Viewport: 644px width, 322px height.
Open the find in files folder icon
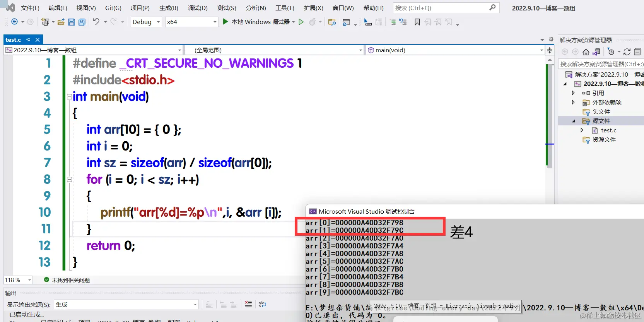click(332, 22)
